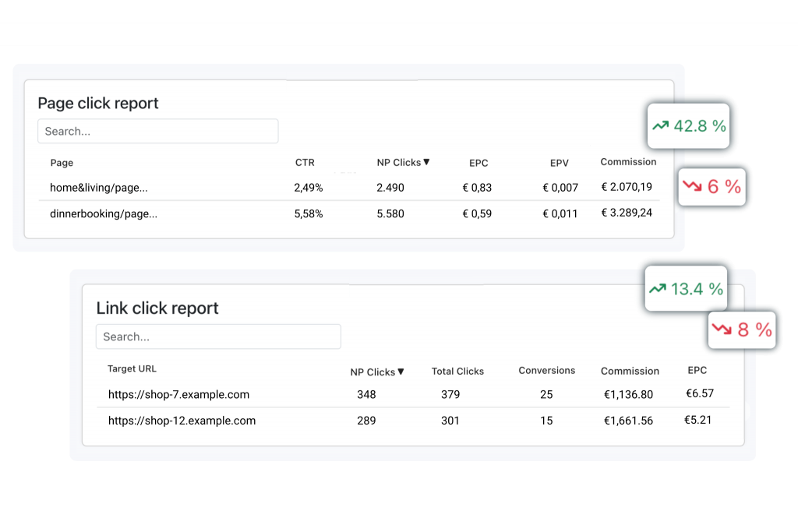This screenshot has height=532, width=798.
Task: Click the Commission header in Page click report
Action: [628, 162]
